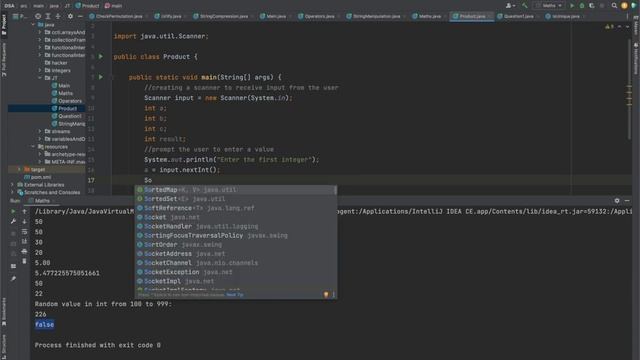This screenshot has width=640, height=360.
Task: Click lightbulb icon in completion popup footer
Action: click(326, 294)
